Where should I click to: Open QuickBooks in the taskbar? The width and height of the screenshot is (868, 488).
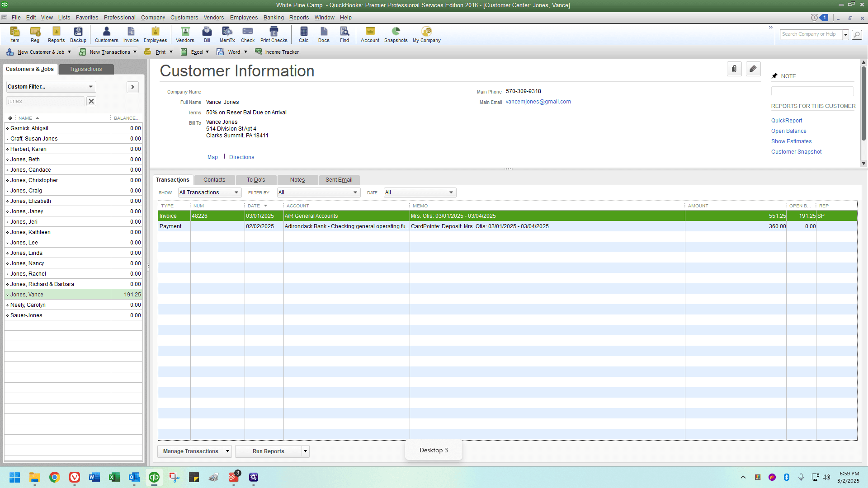[x=154, y=477]
